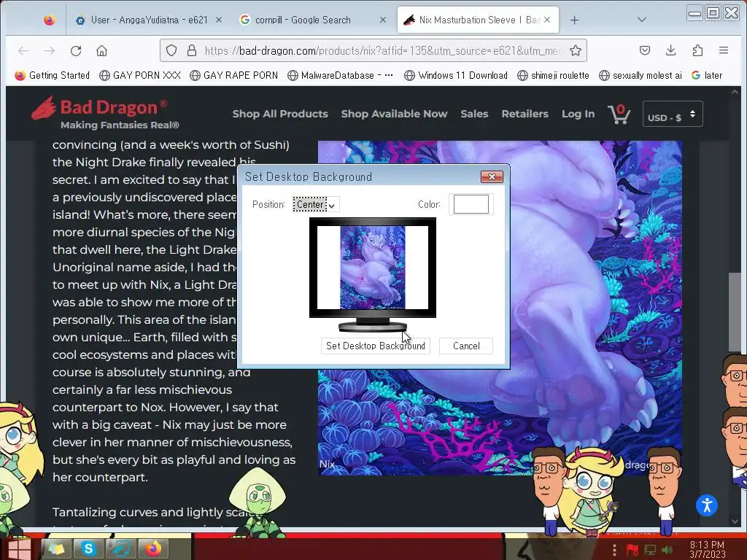Select the Nix product Bad Dragon tab
The height and width of the screenshot is (560, 747).
pos(478,20)
